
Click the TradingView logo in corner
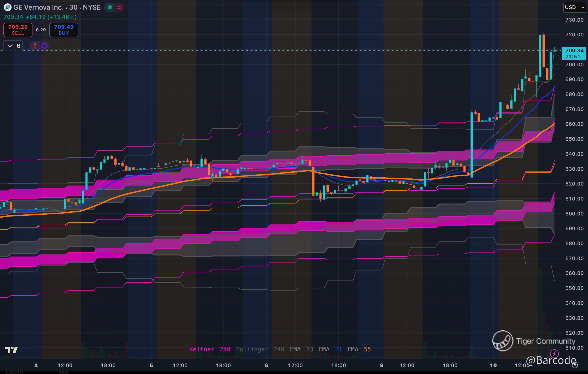pos(12,350)
